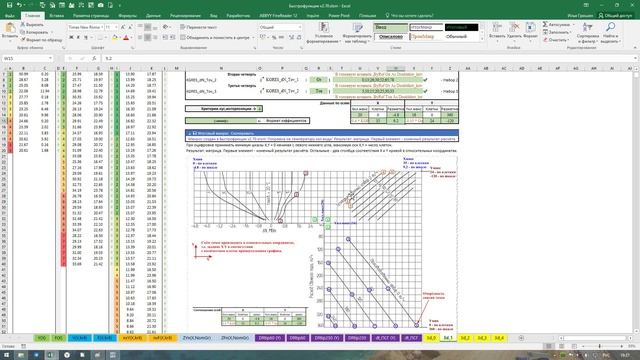The image size is (640, 360).
Task: Open the Общий number format dropdown
Action: click(x=300, y=27)
